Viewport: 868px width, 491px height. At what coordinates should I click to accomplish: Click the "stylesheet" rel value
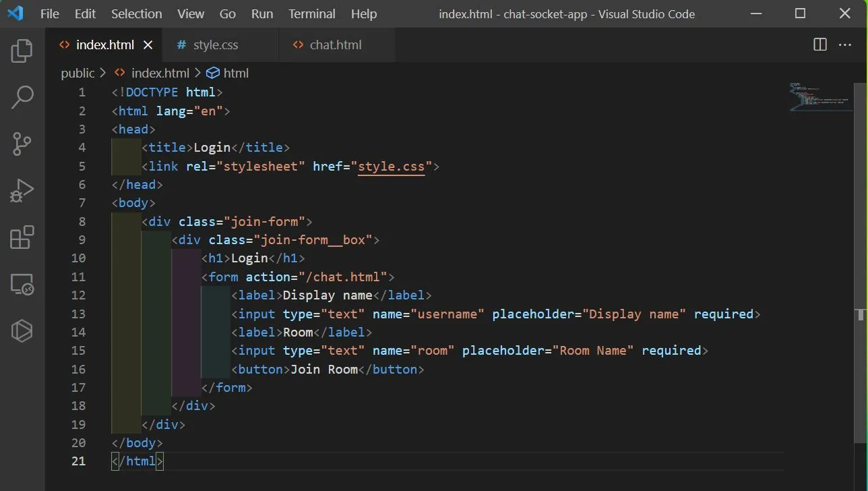coord(261,166)
